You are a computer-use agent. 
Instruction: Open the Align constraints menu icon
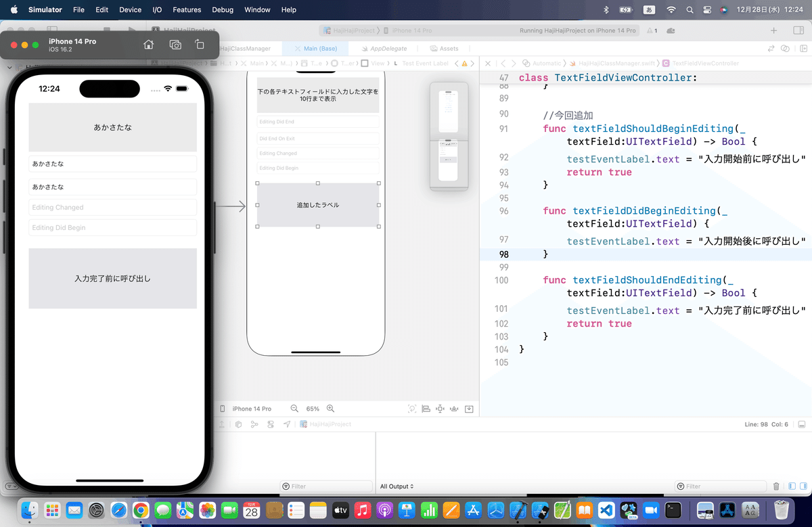click(x=426, y=409)
